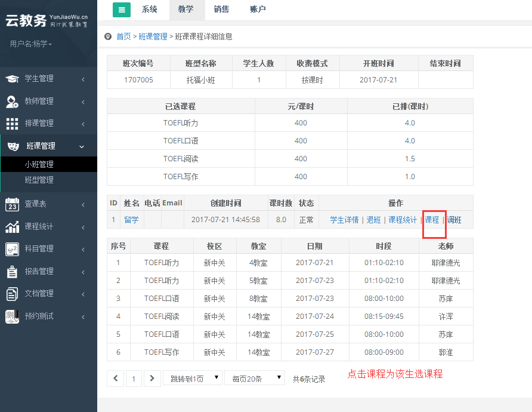The height and width of the screenshot is (412, 532).
Task: Open the 跳转到1页 page jump dropdown
Action: (x=192, y=378)
